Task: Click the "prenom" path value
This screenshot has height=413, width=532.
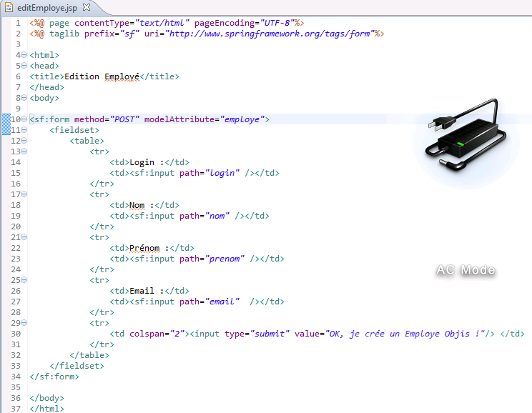Action: click(x=225, y=259)
